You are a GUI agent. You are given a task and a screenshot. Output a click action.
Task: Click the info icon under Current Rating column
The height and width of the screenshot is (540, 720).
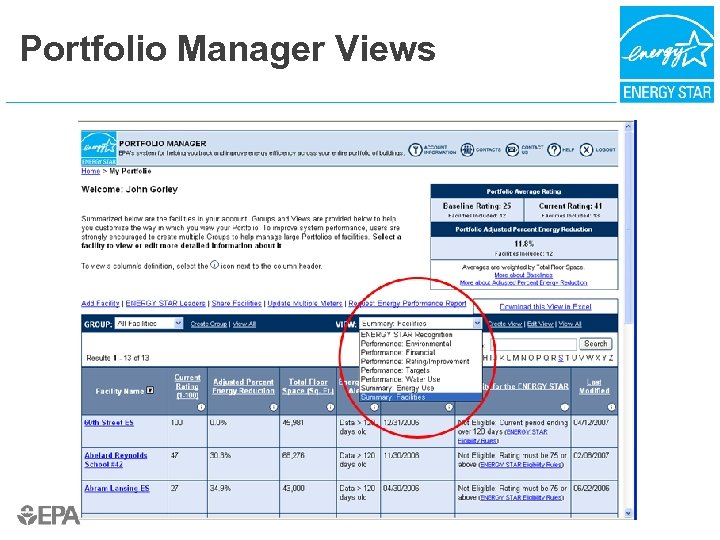[x=201, y=407]
